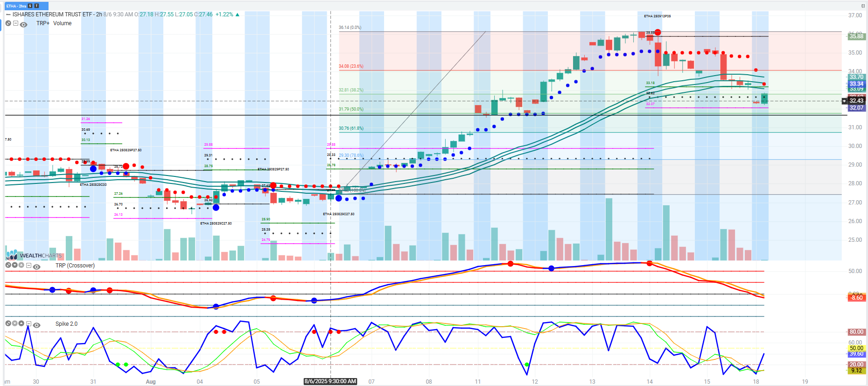Toggle visibility eye of main price pane

(x=24, y=24)
